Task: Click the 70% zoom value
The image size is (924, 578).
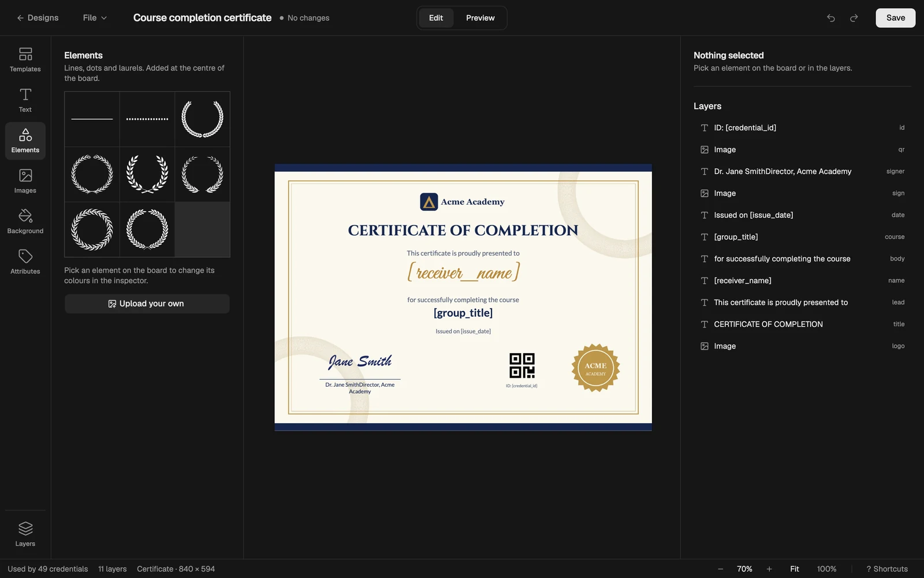Action: 744,569
